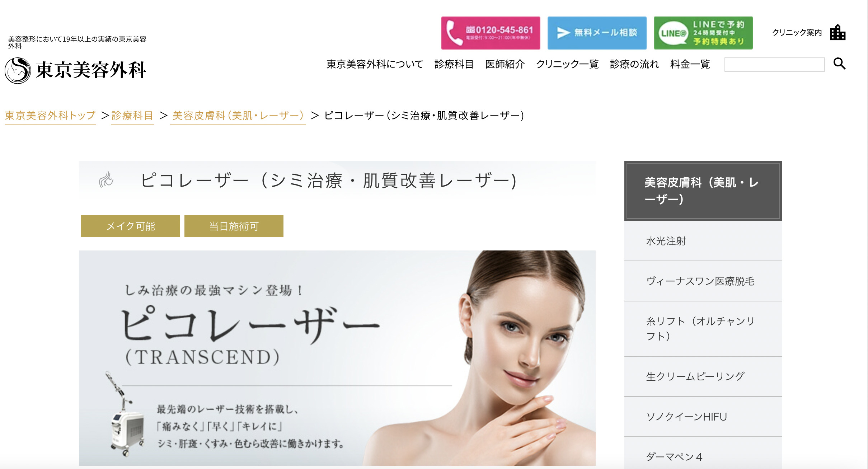Open the Tokyo Biyou Geka logo

(75, 70)
